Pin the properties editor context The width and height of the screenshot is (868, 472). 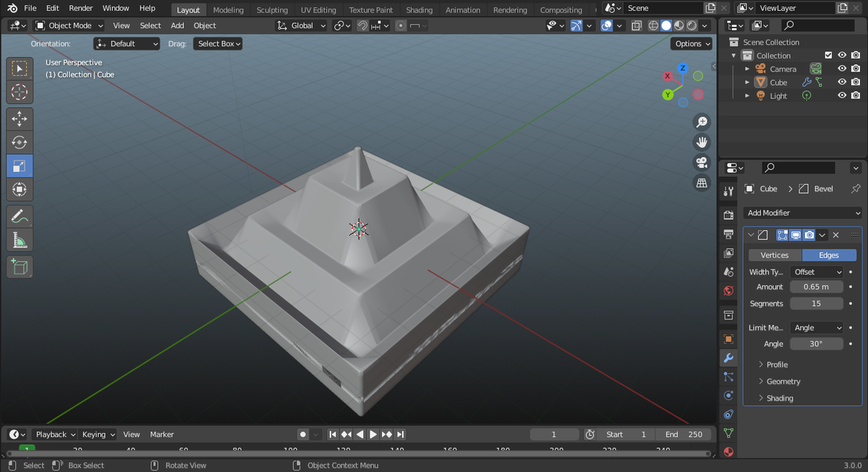coord(856,188)
